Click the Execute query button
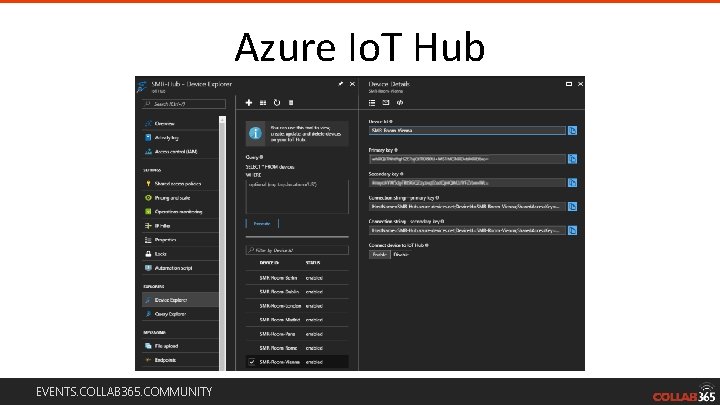 click(x=262, y=224)
